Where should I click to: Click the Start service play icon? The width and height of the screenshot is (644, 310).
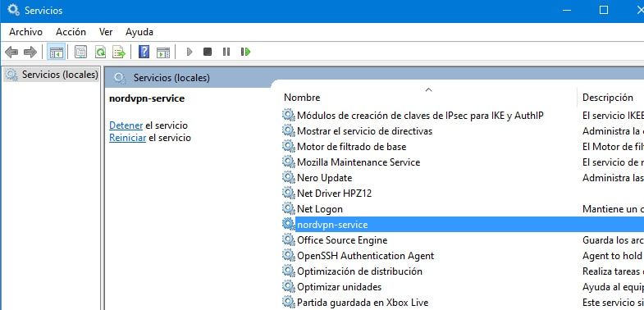(190, 52)
